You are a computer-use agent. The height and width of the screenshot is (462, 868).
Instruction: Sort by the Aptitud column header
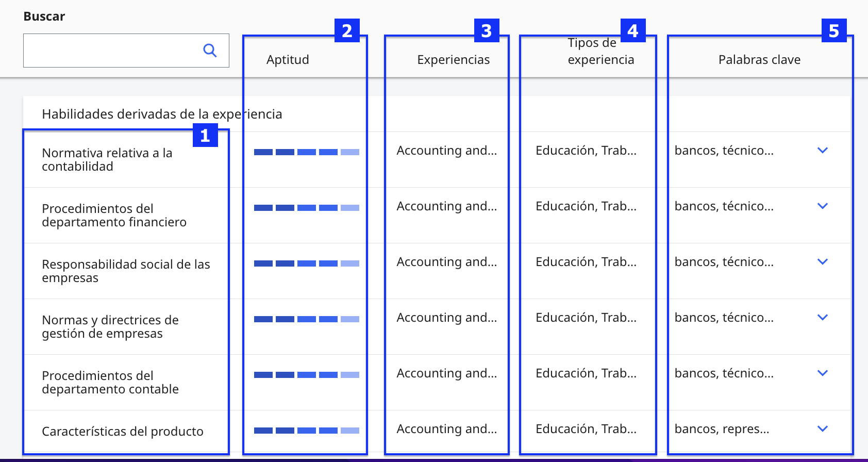pos(288,60)
